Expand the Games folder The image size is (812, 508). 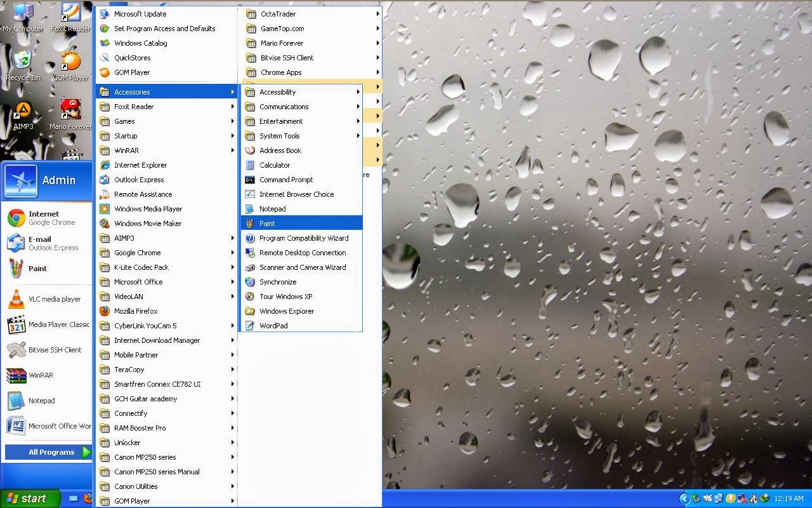(x=166, y=121)
